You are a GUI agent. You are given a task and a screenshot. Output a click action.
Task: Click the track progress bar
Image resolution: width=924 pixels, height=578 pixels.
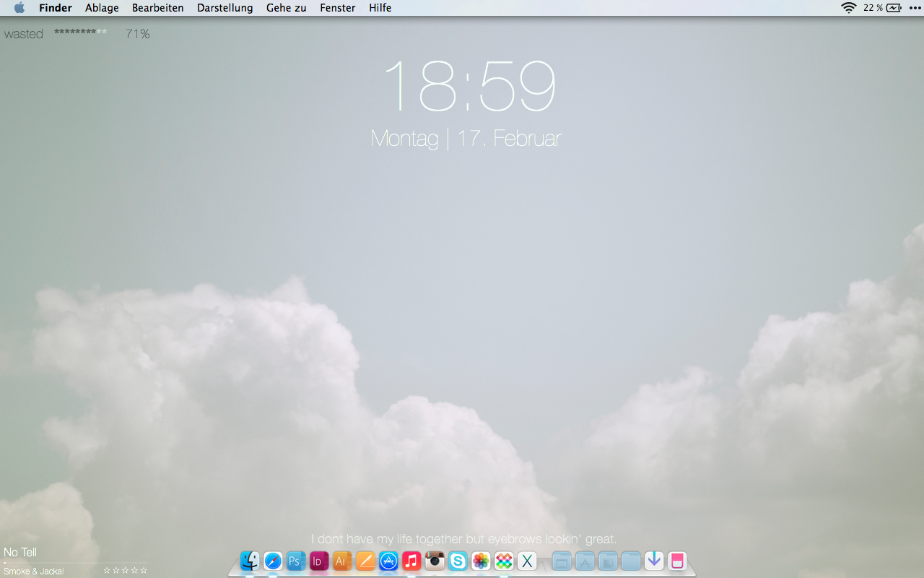coord(75,562)
